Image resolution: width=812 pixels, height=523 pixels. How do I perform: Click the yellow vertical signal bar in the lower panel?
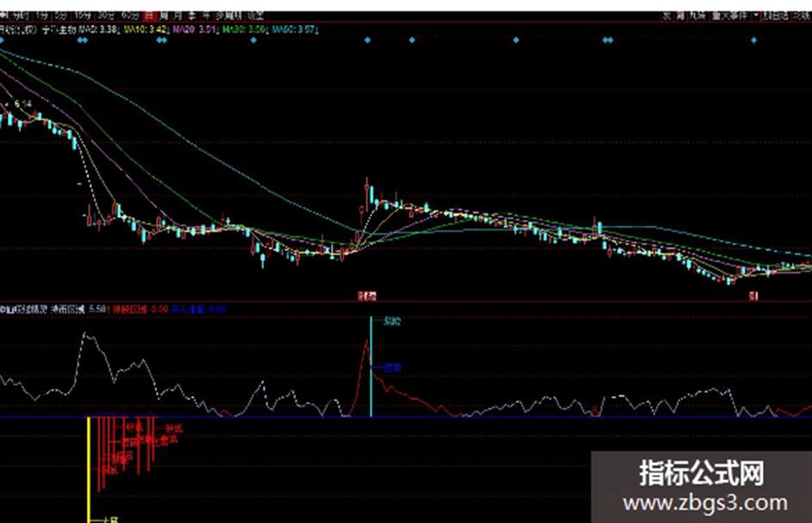[x=89, y=469]
